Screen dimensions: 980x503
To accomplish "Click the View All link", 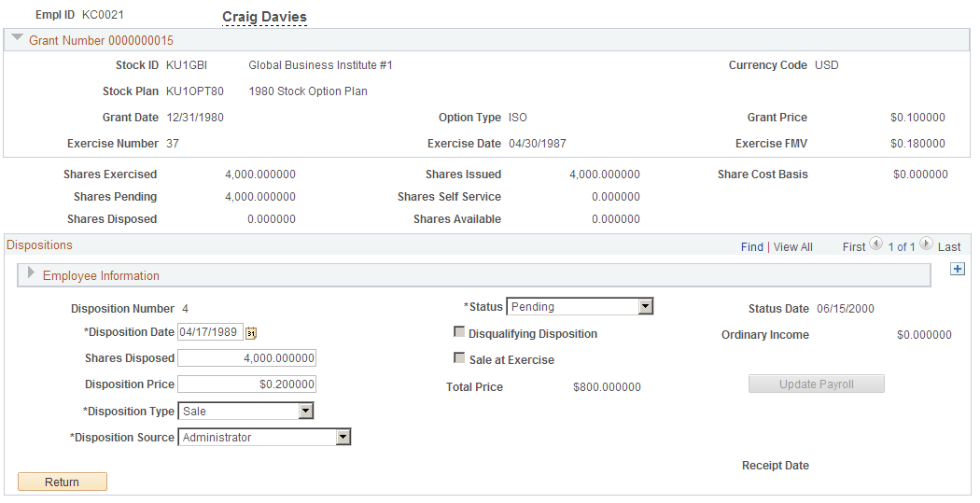I will coord(793,247).
